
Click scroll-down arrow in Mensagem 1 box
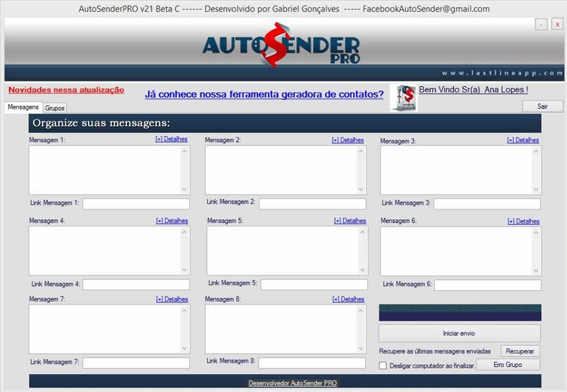click(x=185, y=189)
